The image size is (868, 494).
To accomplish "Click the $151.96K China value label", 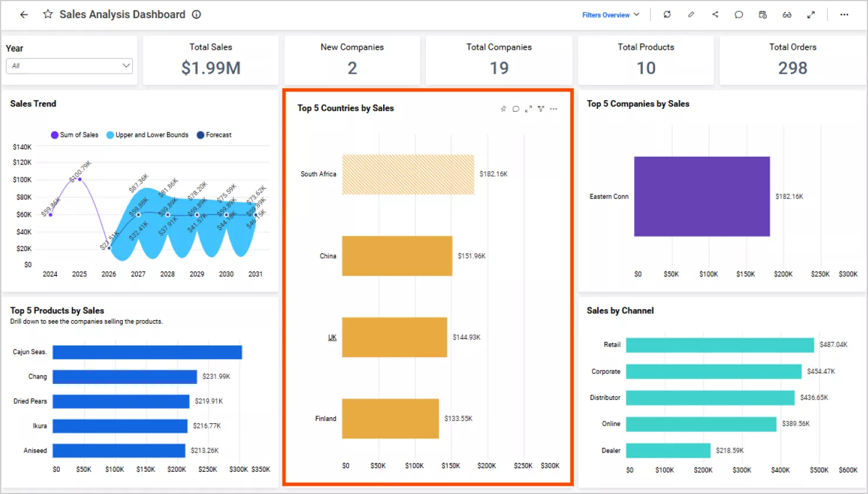I will [472, 256].
